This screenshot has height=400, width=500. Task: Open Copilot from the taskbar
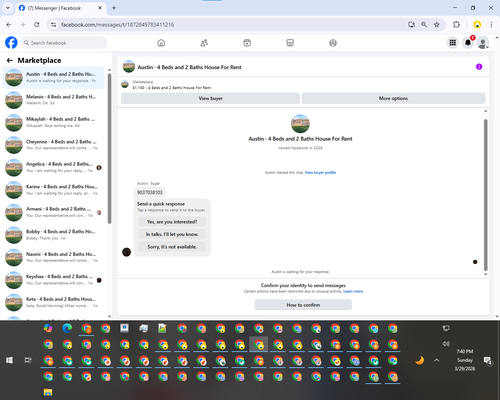pos(48,328)
